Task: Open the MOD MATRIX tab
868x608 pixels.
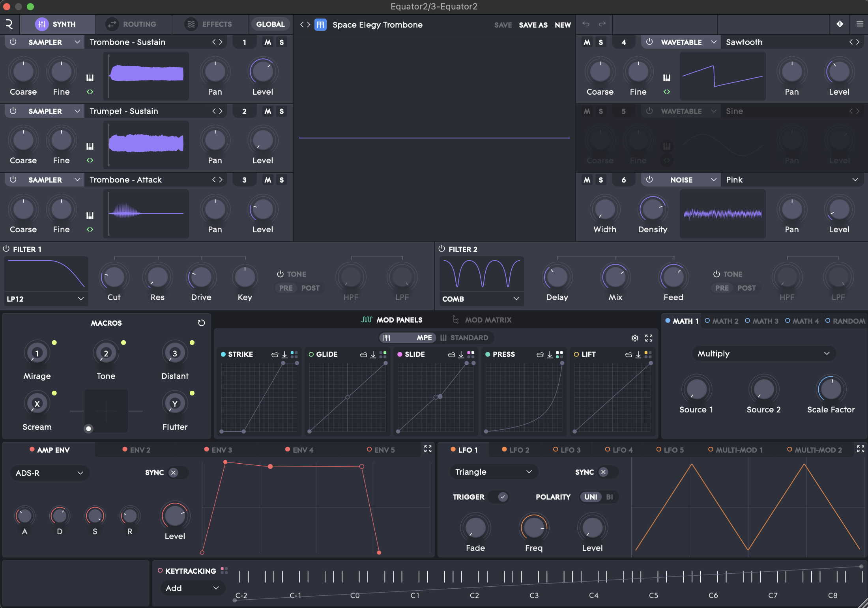Action: click(482, 320)
